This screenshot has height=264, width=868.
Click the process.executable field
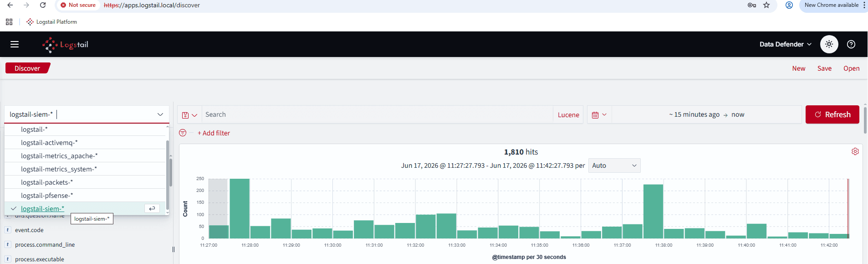[x=40, y=259]
